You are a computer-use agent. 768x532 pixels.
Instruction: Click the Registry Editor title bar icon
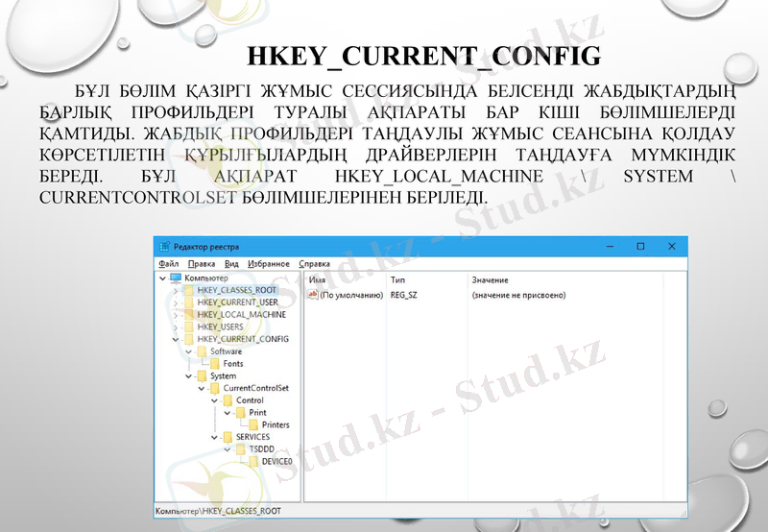tap(164, 247)
